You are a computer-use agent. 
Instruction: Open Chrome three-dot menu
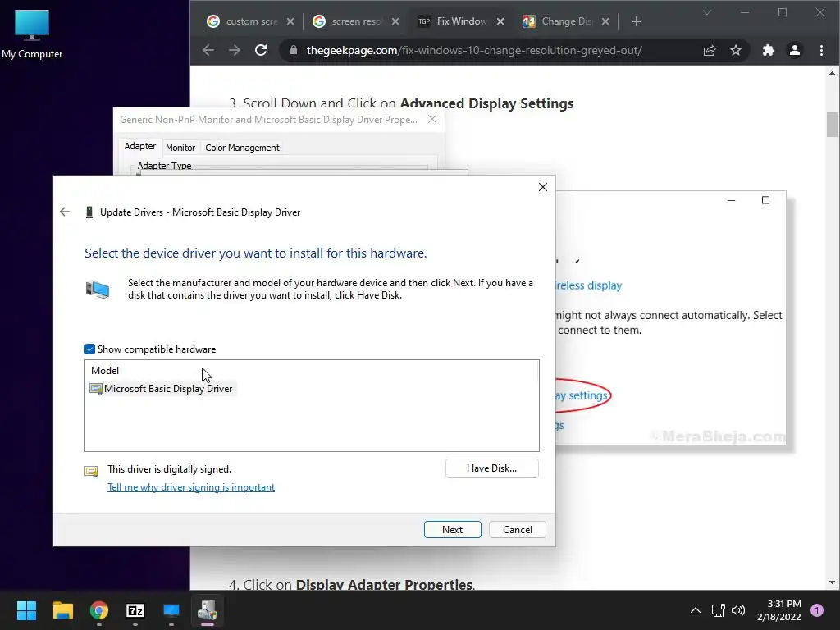coord(821,50)
